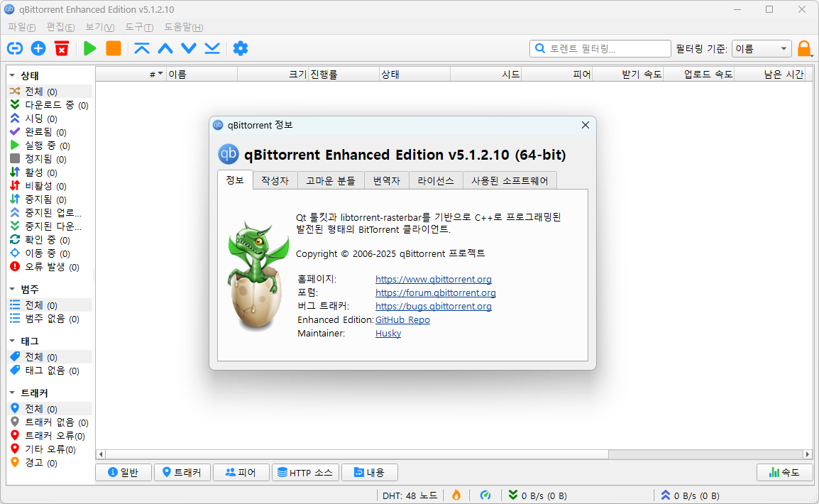Open the 도움말 menu
The image size is (819, 504).
(183, 27)
